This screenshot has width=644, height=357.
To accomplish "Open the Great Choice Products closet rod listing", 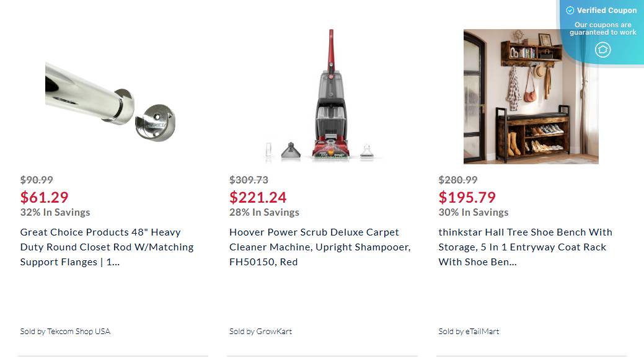I will (106, 247).
